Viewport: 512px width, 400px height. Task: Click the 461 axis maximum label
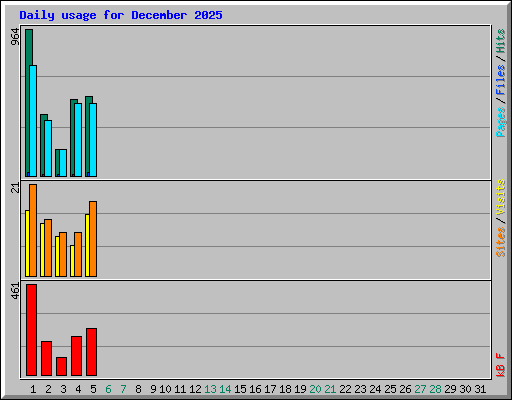[15, 291]
